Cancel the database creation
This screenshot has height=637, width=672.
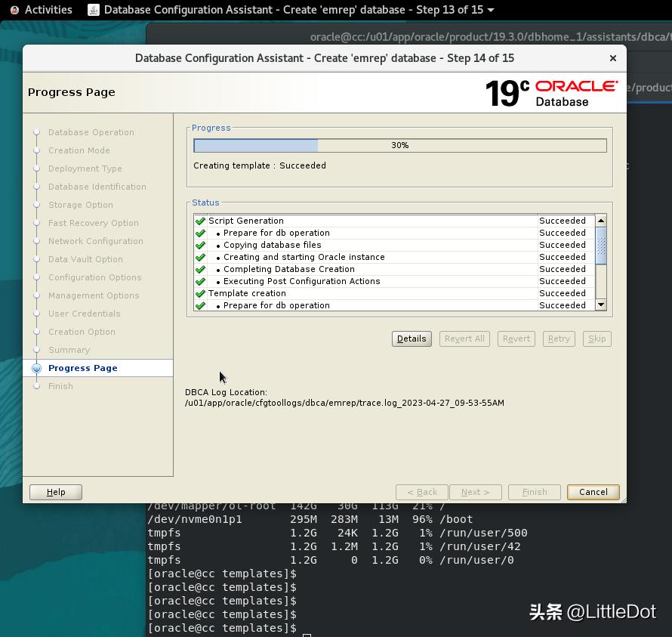[593, 492]
